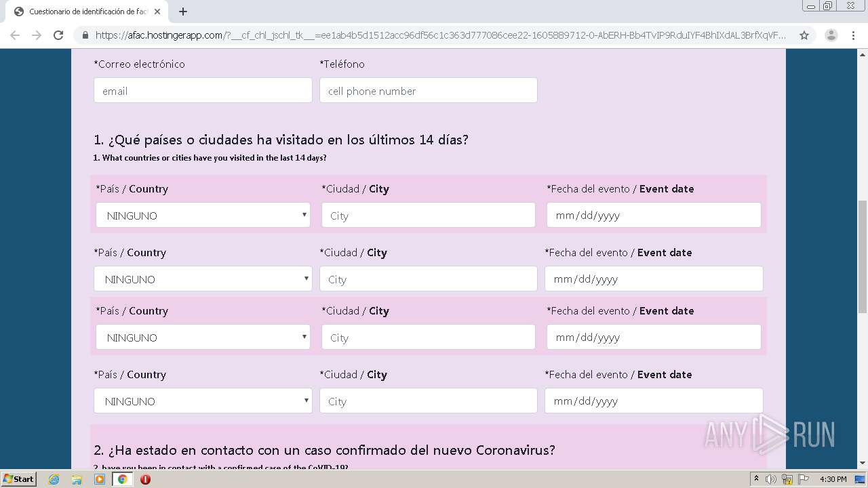Close the Cuestionario de identificación tab
Screen dimensions: 868x488
[157, 12]
